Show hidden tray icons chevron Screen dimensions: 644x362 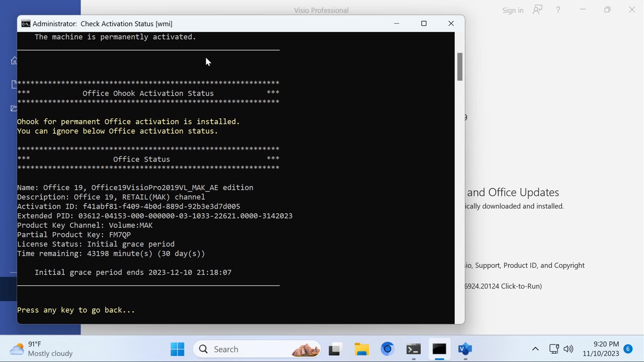(x=535, y=349)
